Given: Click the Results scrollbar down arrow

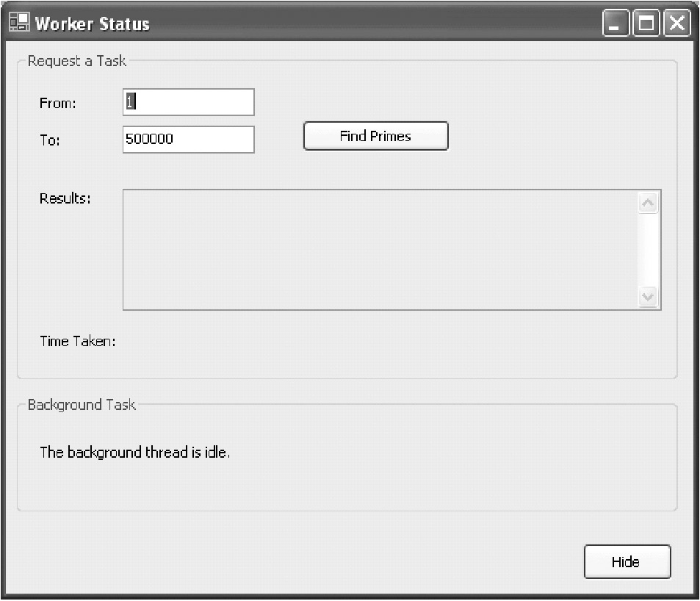Looking at the screenshot, I should click(x=648, y=297).
